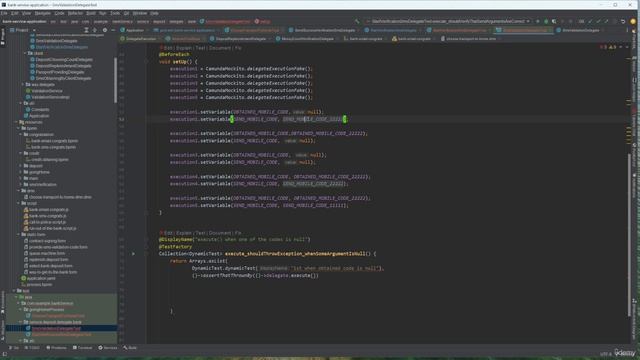Open the Code menu
The height and width of the screenshot is (360, 640).
click(59, 13)
